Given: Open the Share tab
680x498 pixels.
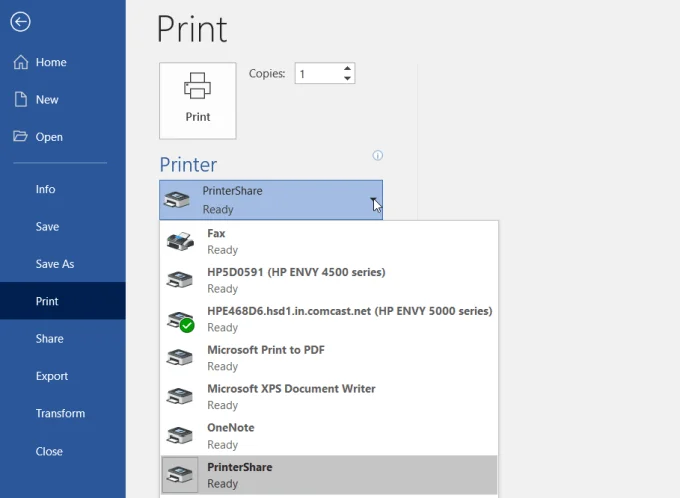Looking at the screenshot, I should pyautogui.click(x=63, y=338).
